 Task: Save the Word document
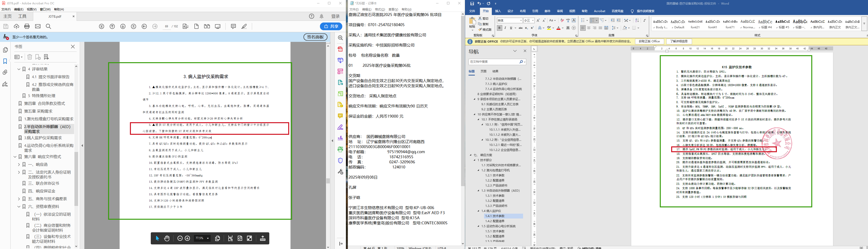pos(472,3)
